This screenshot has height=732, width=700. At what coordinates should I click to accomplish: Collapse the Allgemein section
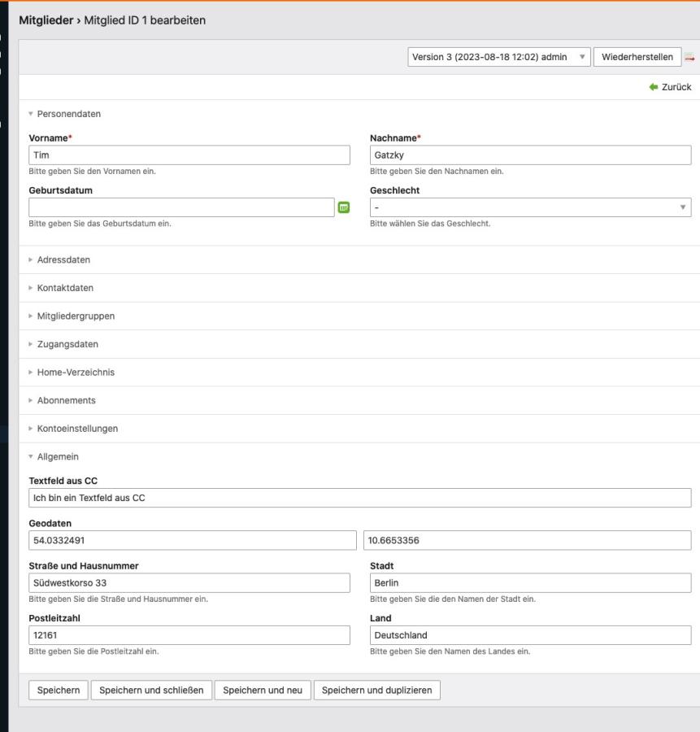(x=57, y=457)
